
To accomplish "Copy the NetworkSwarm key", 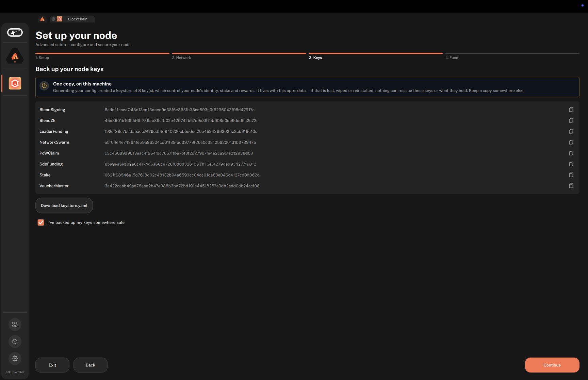I will click(x=571, y=142).
